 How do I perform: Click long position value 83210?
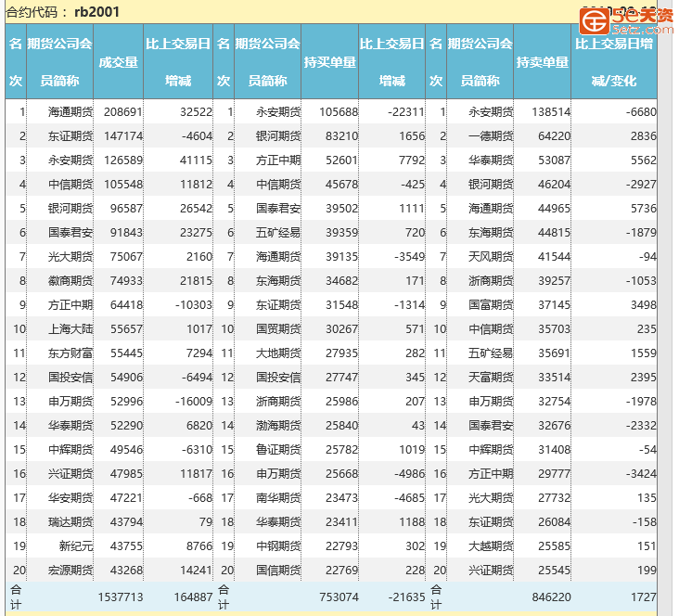[x=341, y=136]
